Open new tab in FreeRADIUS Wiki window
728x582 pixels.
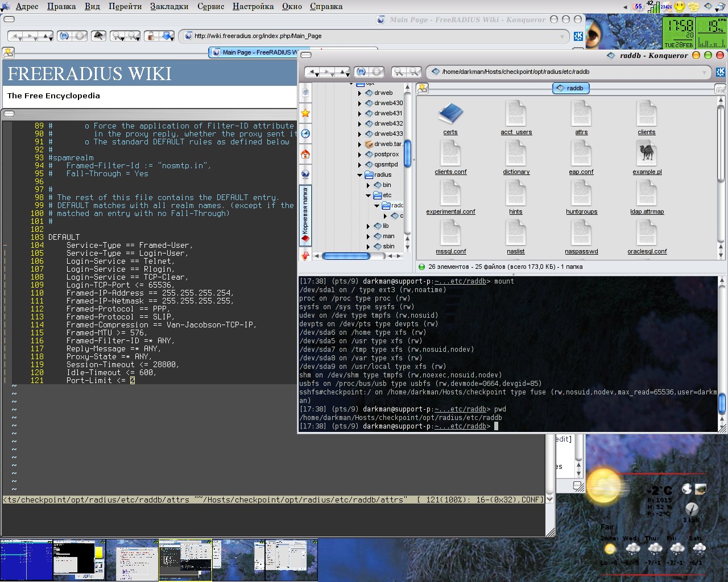tap(8, 52)
